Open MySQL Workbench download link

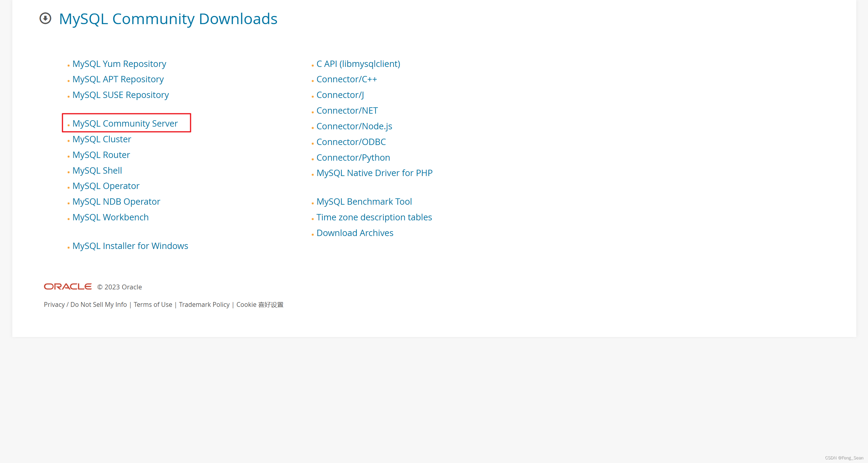coord(111,217)
